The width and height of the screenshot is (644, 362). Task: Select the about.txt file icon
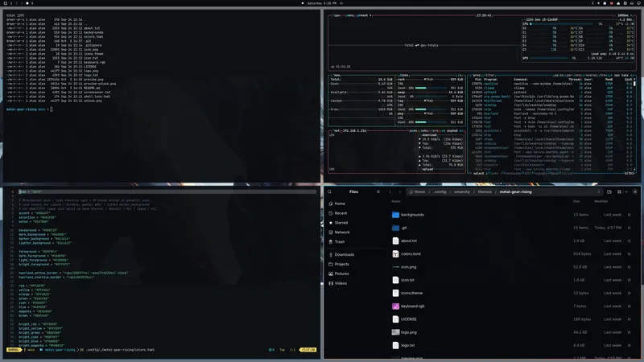[395, 241]
